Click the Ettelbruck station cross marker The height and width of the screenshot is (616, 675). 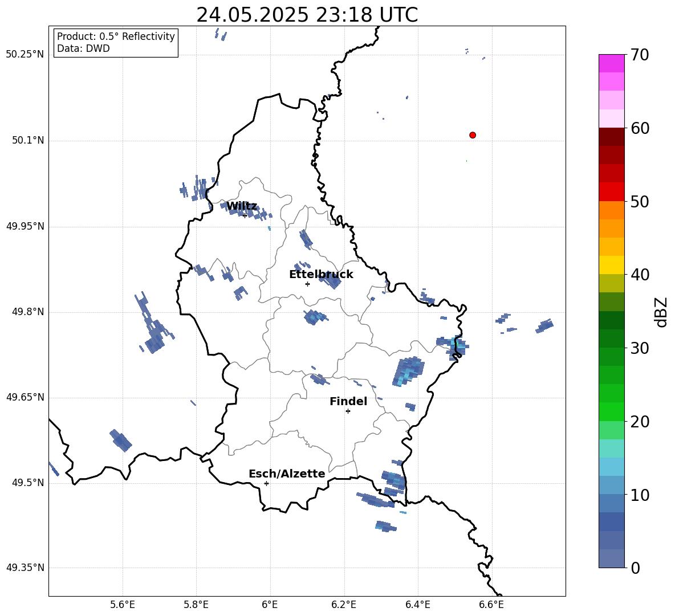tap(307, 284)
